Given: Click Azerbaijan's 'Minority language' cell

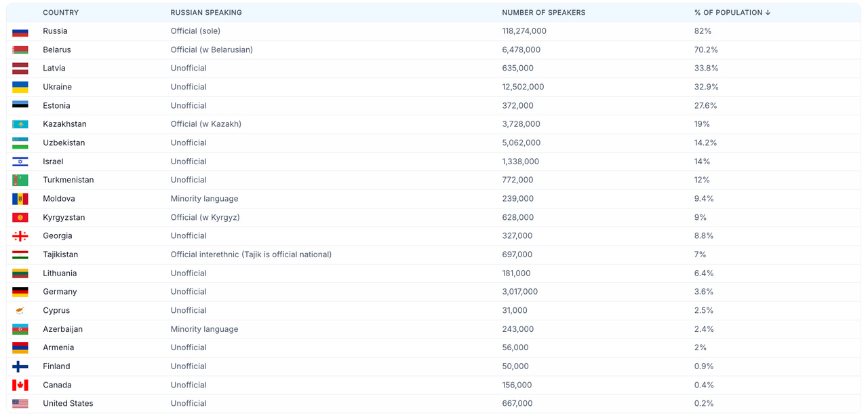Looking at the screenshot, I should coord(204,329).
